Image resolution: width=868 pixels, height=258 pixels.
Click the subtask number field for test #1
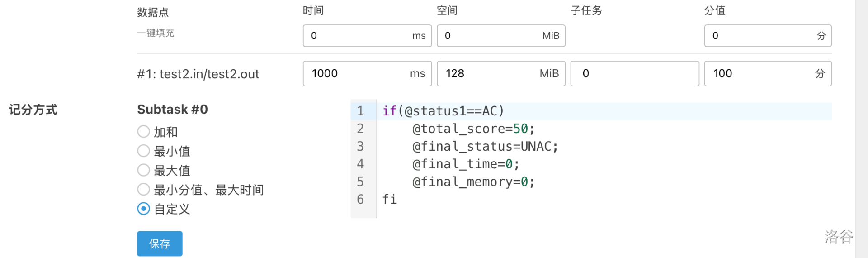tap(634, 73)
